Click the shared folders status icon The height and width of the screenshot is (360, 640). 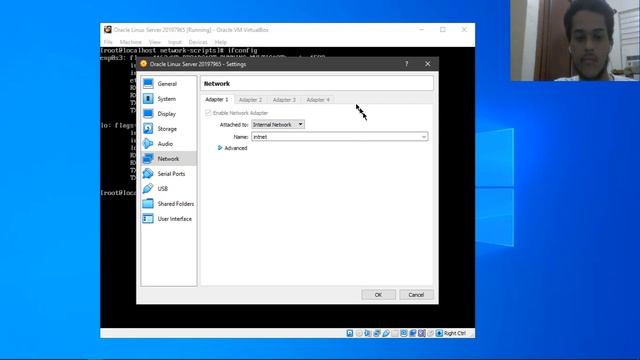point(395,333)
